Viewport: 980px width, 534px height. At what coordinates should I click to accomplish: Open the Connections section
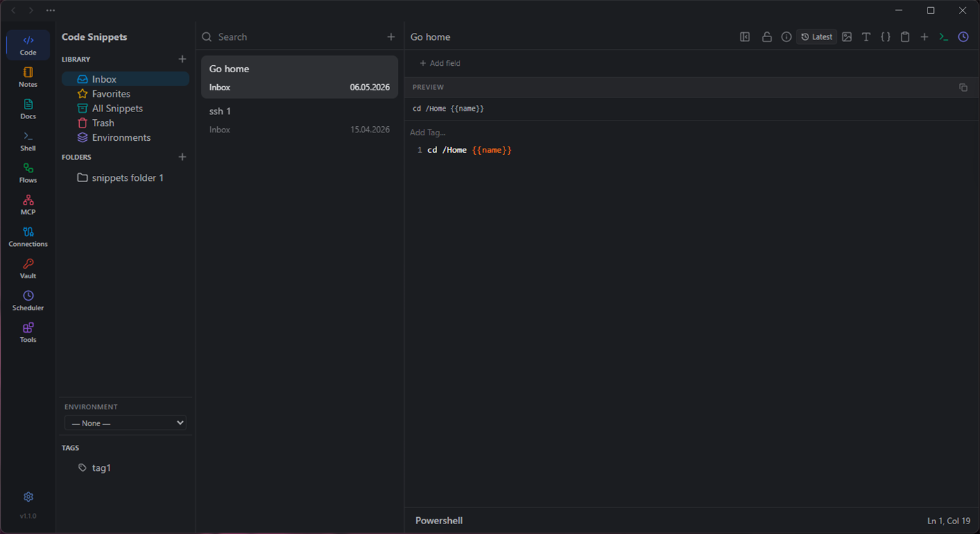point(28,237)
